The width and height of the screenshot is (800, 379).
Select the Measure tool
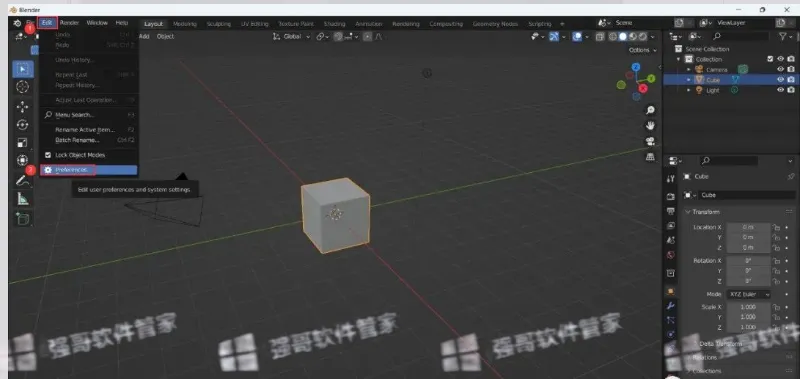click(22, 199)
